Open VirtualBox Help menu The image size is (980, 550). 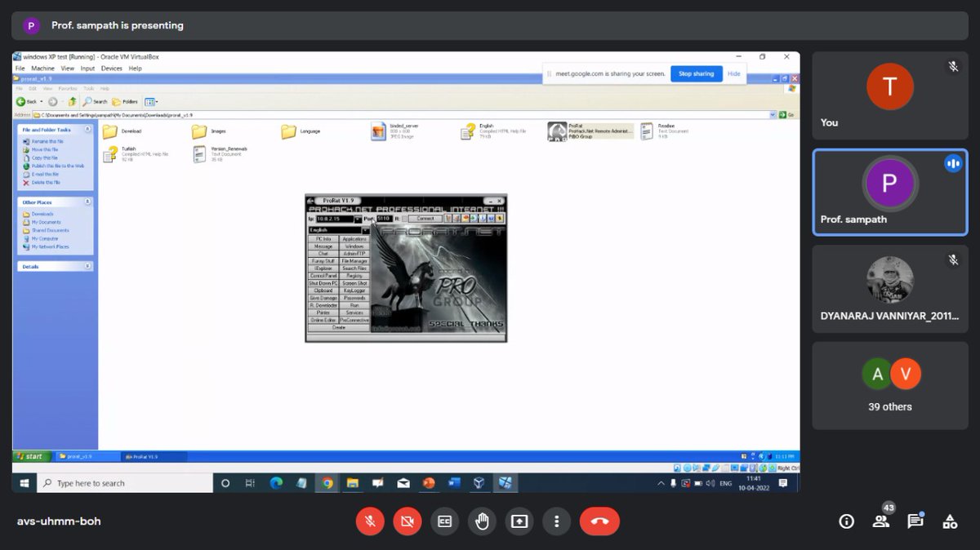tap(136, 69)
